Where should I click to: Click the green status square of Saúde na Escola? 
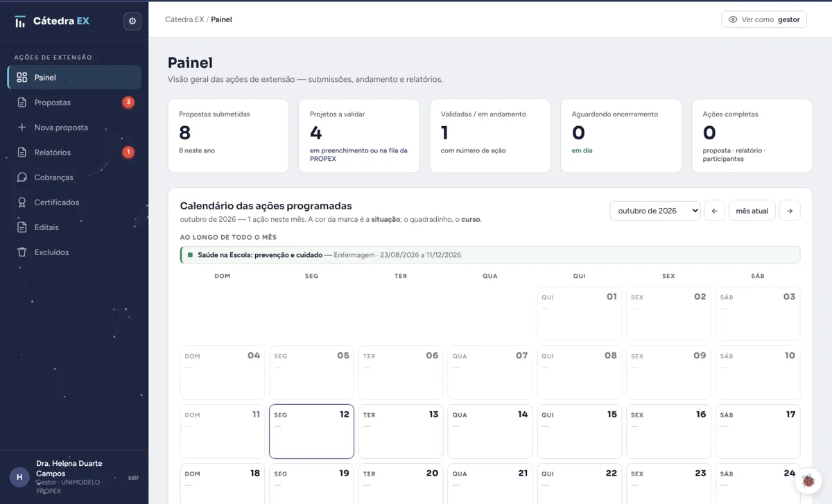point(190,255)
